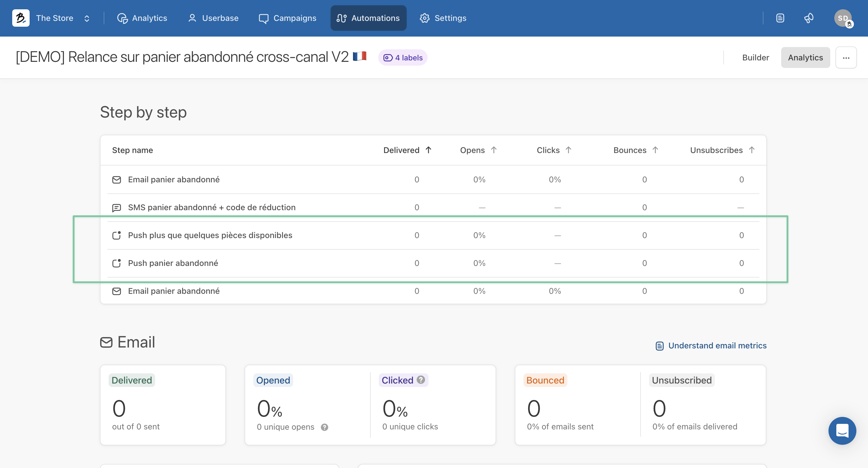868x468 pixels.
Task: Sort by Delivered column arrow
Action: [x=428, y=150]
